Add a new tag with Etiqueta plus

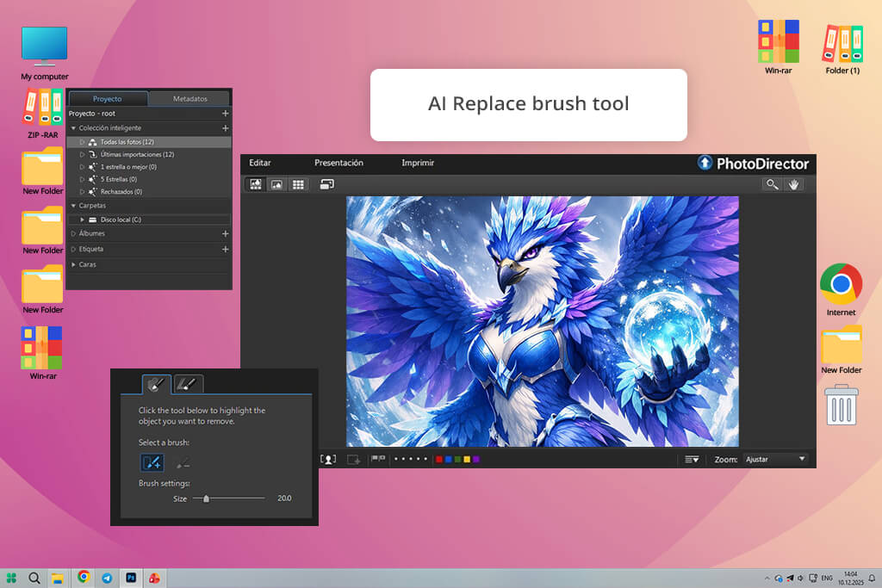coord(225,249)
